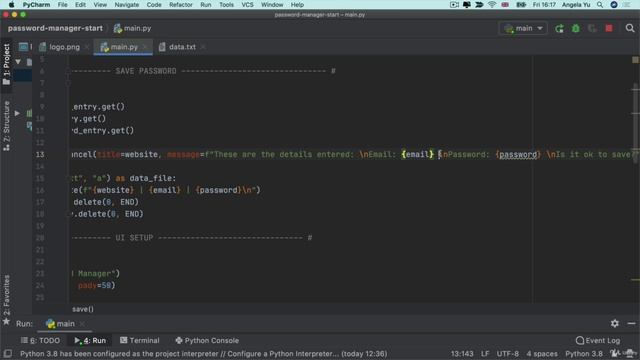Toggle tool window bars icon in status bar
This screenshot has height=360, width=640.
click(x=7, y=353)
